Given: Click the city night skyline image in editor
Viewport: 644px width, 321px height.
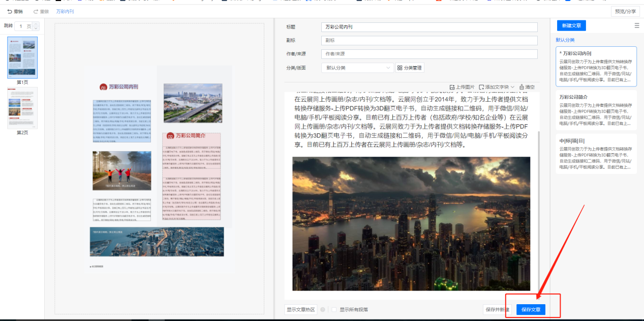Looking at the screenshot, I should (411, 223).
